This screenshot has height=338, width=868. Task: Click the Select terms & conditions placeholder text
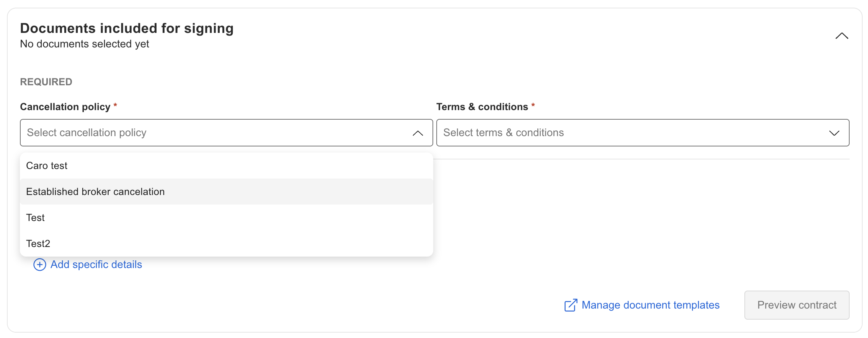504,133
